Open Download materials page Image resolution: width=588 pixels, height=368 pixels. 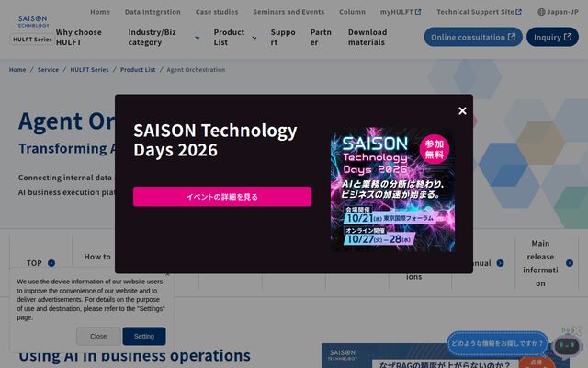[x=367, y=37]
